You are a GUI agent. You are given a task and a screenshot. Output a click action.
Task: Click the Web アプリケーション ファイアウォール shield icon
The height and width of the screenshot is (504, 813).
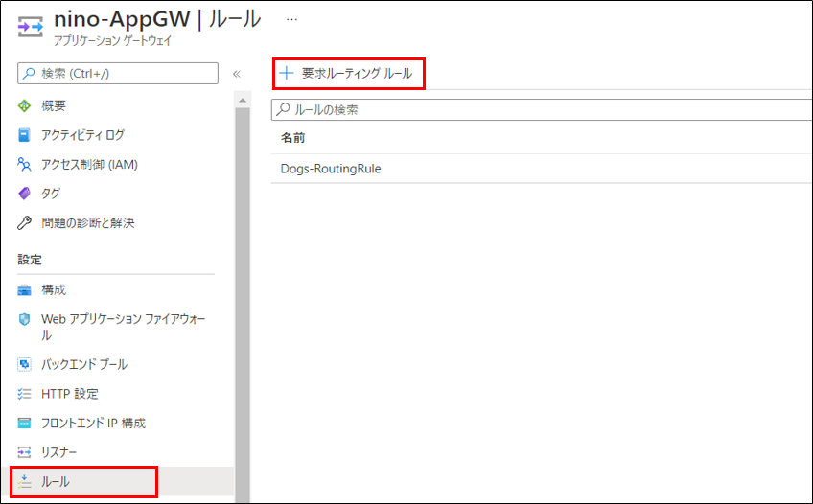24,319
